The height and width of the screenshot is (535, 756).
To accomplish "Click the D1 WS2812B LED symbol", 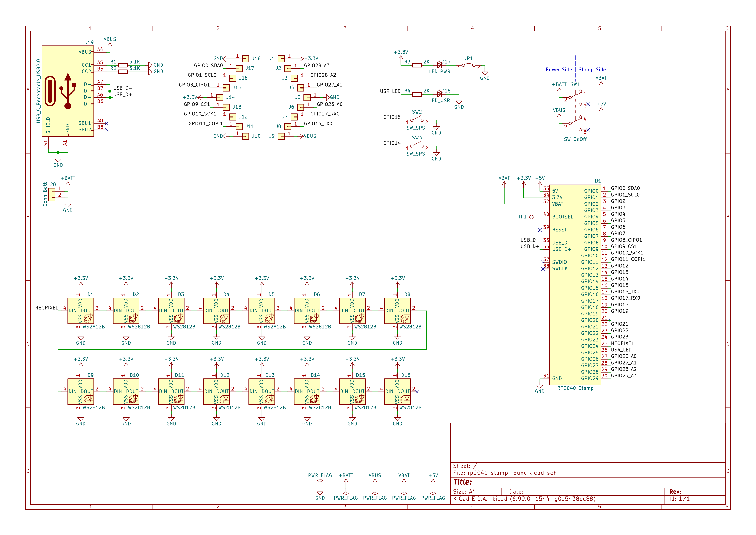I will pos(81,311).
